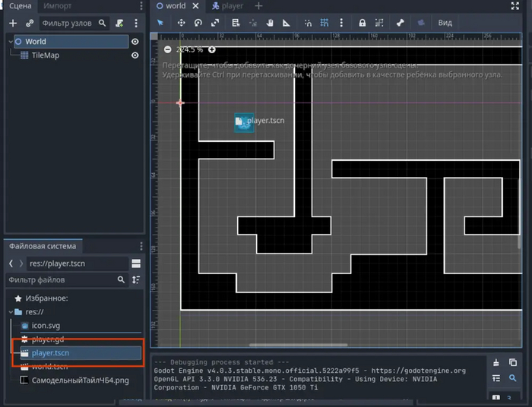
Task: Activate the Move Mode tool
Action: click(181, 23)
